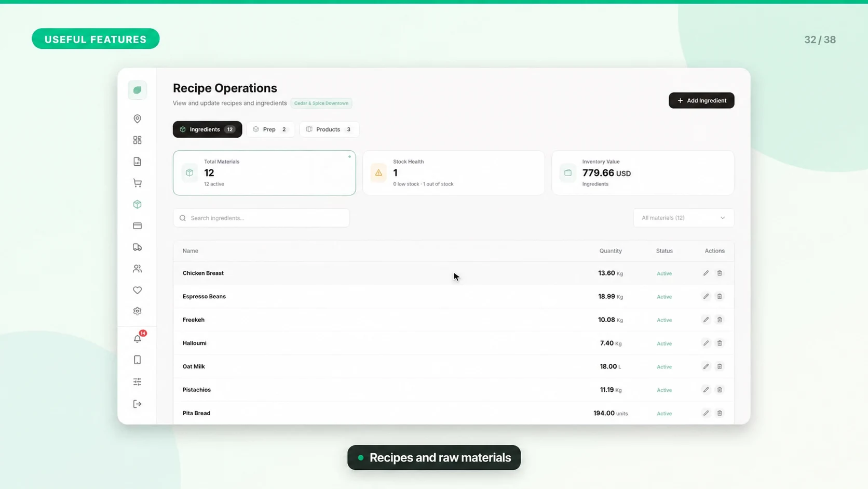Open the reports document sidebar icon
Viewport: 868px width, 489px height.
pyautogui.click(x=137, y=162)
